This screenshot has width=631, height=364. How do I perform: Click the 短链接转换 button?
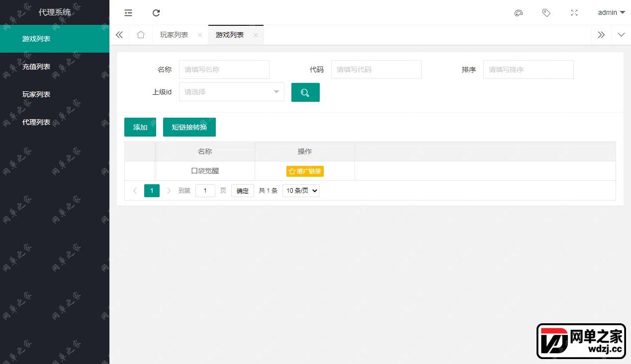click(189, 127)
